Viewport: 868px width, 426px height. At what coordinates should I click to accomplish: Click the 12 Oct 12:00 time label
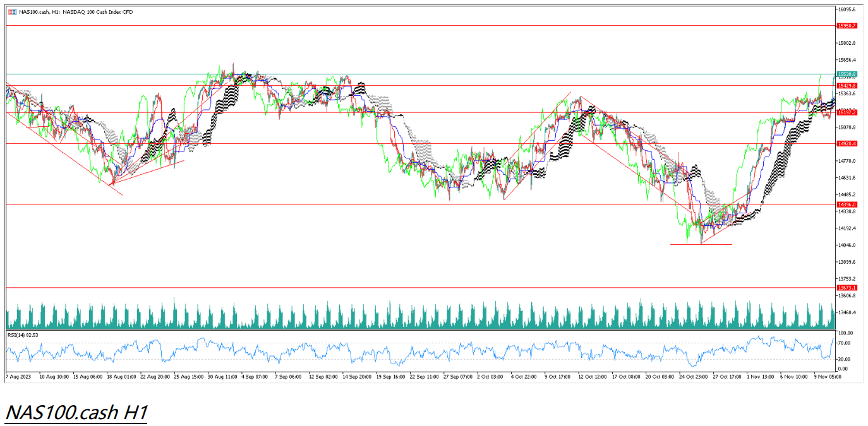[593, 376]
